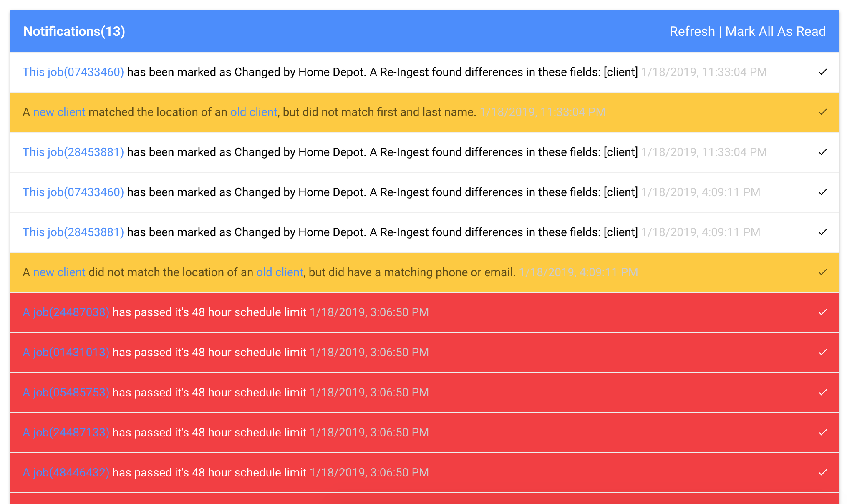The image size is (847, 504).
Task: Click the Notifications(13) header title
Action: point(74,31)
